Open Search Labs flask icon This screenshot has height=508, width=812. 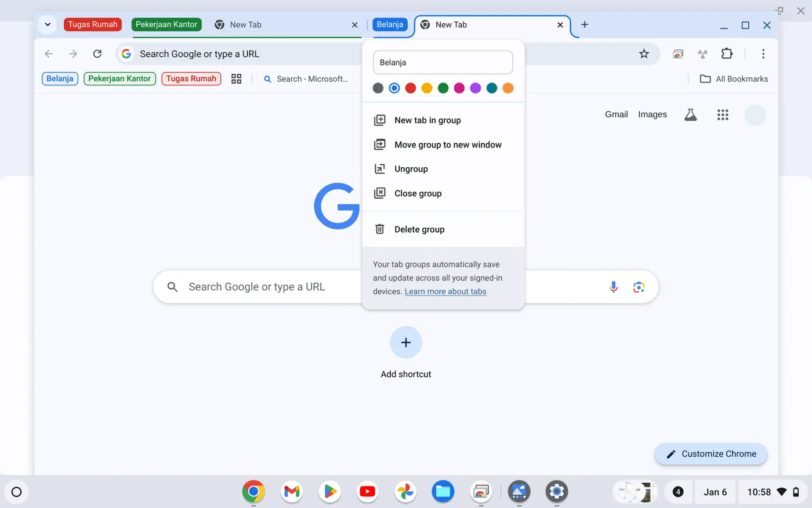(690, 114)
